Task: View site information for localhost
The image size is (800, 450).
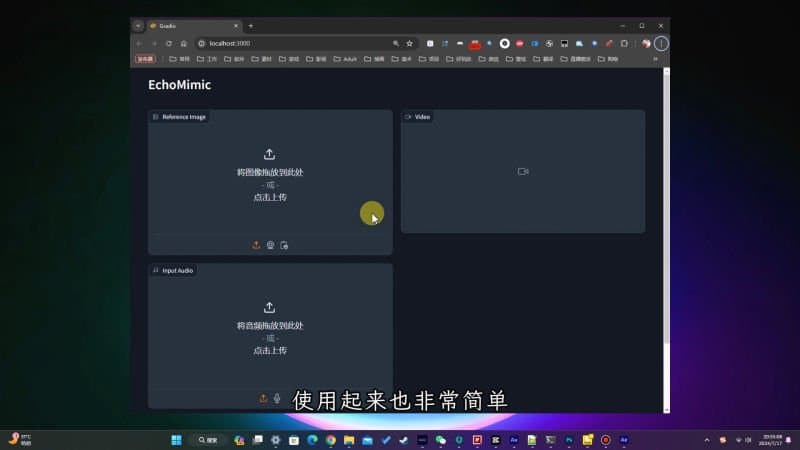Action: click(x=202, y=44)
